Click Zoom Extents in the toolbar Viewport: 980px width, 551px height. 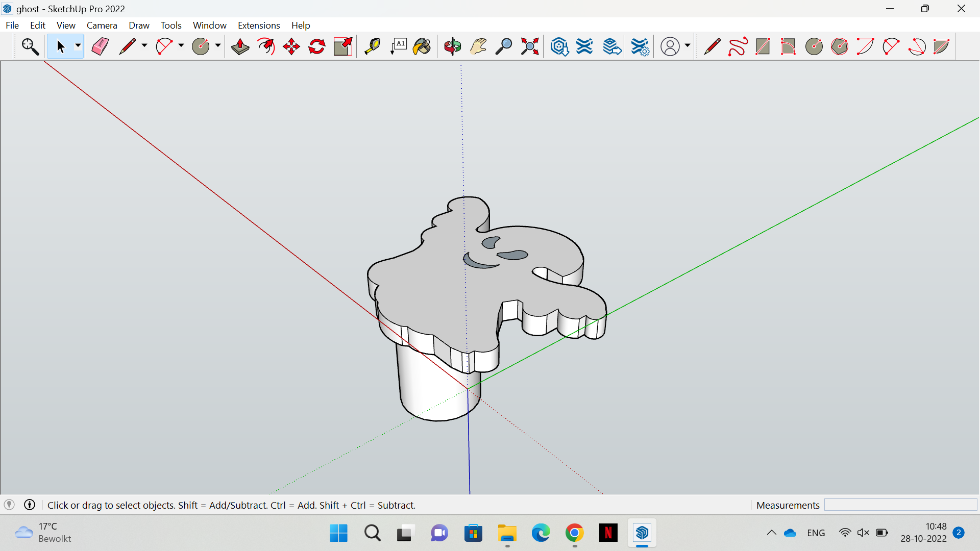tap(529, 46)
